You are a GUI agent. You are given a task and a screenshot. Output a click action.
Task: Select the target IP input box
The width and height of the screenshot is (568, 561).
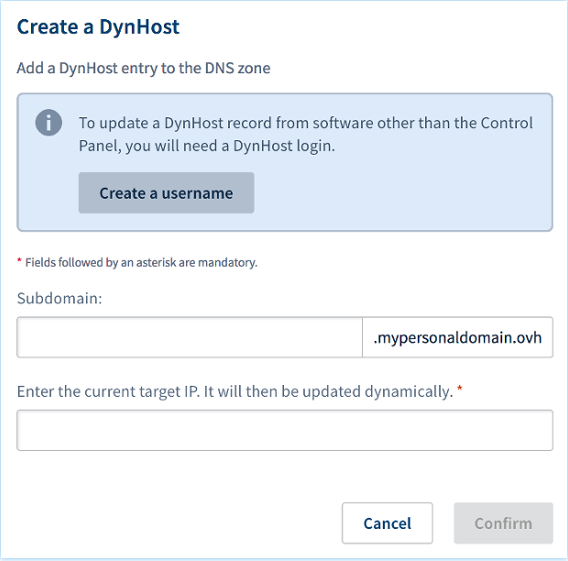click(x=285, y=430)
